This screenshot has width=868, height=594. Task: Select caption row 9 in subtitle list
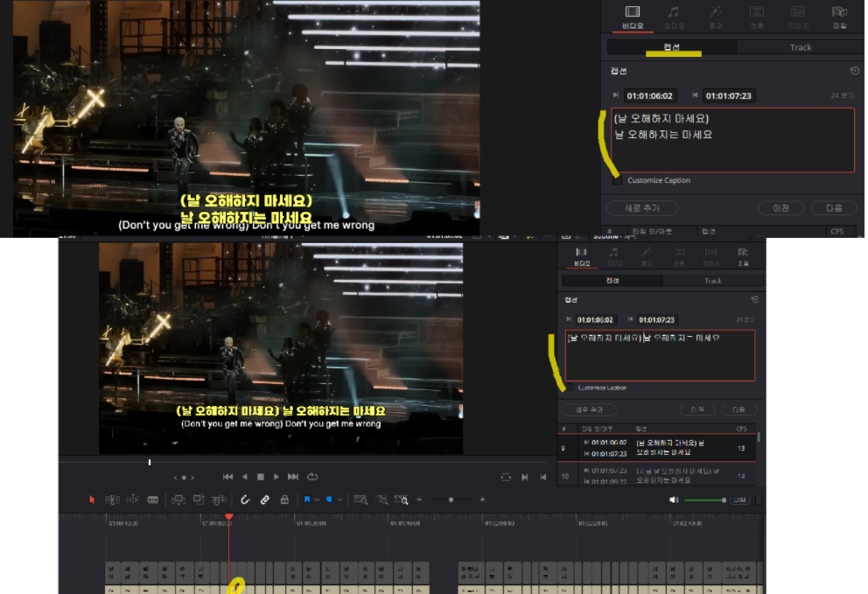[656, 448]
